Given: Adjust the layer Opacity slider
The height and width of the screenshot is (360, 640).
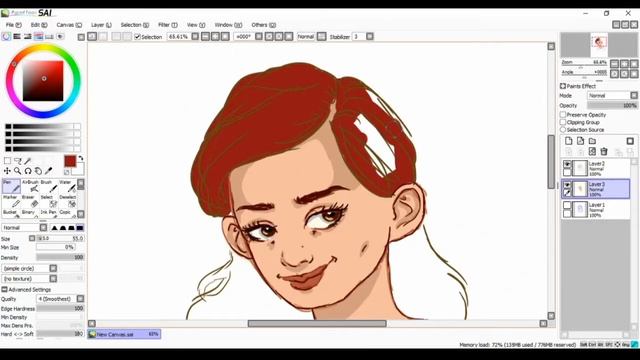Looking at the screenshot, I should pos(612,105).
